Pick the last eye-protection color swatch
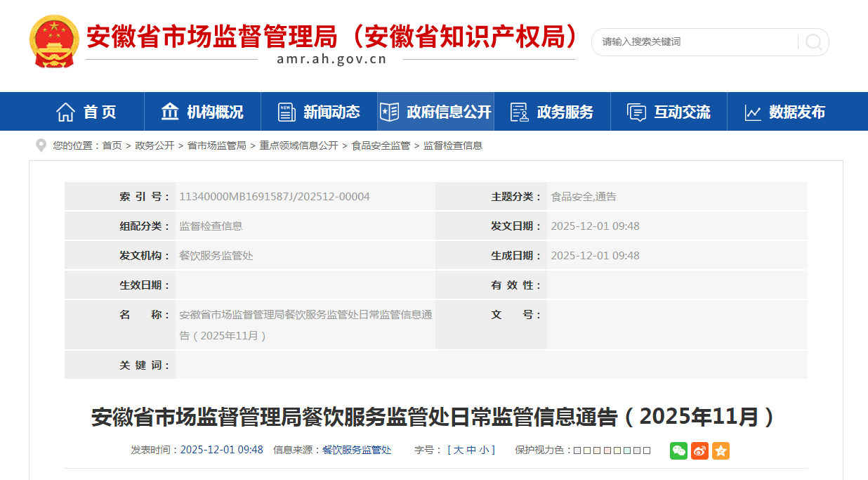Image resolution: width=868 pixels, height=480 pixels. point(647,450)
